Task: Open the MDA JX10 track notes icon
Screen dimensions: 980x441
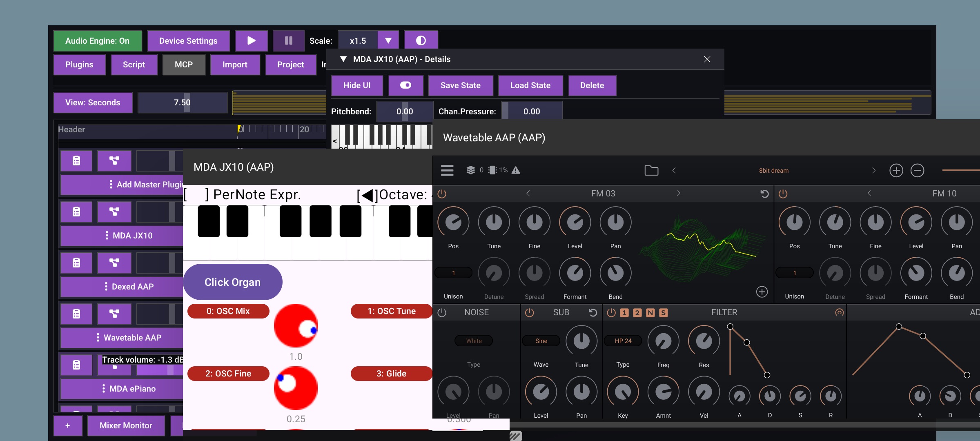Action: 76,212
